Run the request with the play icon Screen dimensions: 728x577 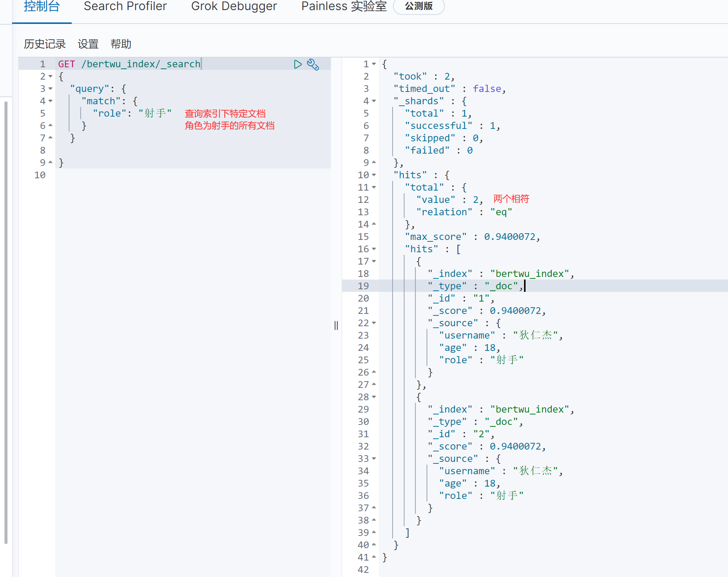[x=298, y=64]
